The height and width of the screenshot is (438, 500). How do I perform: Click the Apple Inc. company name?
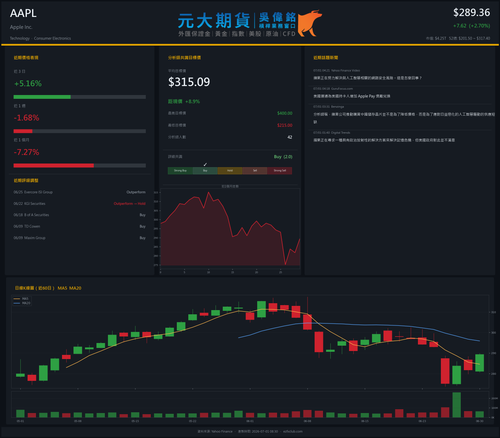[x=21, y=27]
